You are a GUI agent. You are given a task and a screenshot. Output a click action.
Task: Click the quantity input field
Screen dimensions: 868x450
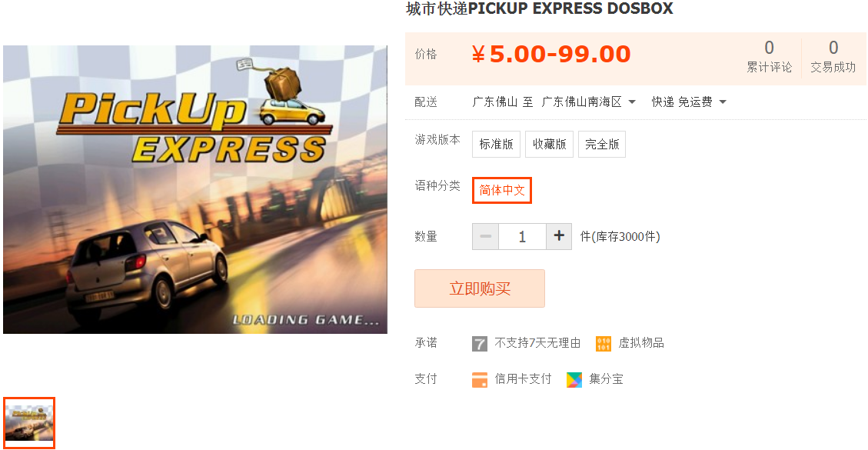point(522,237)
